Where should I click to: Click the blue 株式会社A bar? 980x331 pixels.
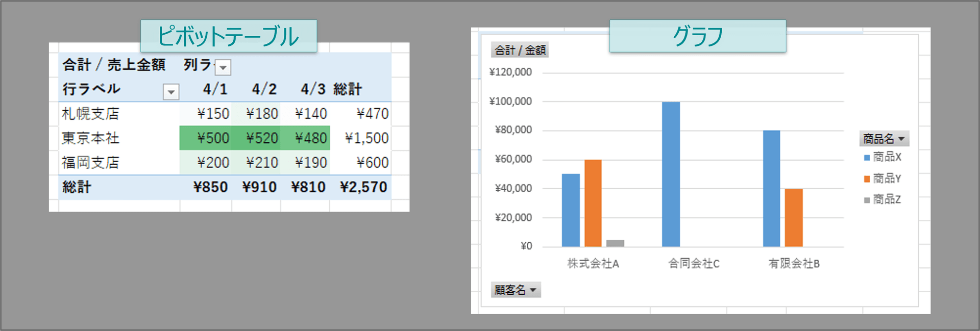pos(571,210)
